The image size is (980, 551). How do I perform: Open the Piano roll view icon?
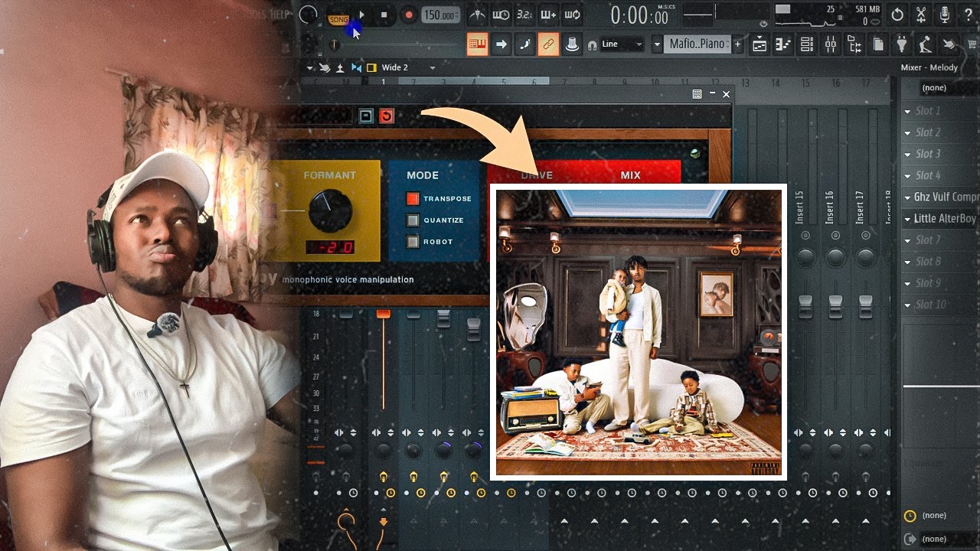click(x=783, y=45)
